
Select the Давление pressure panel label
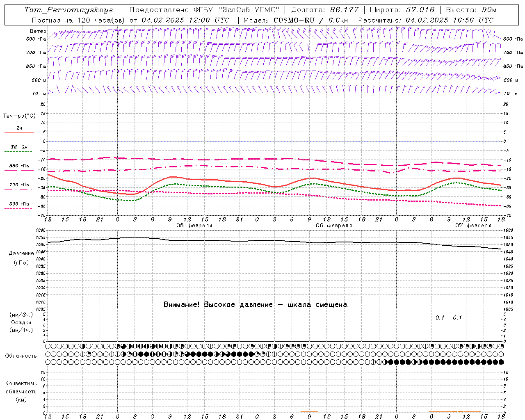tap(21, 253)
